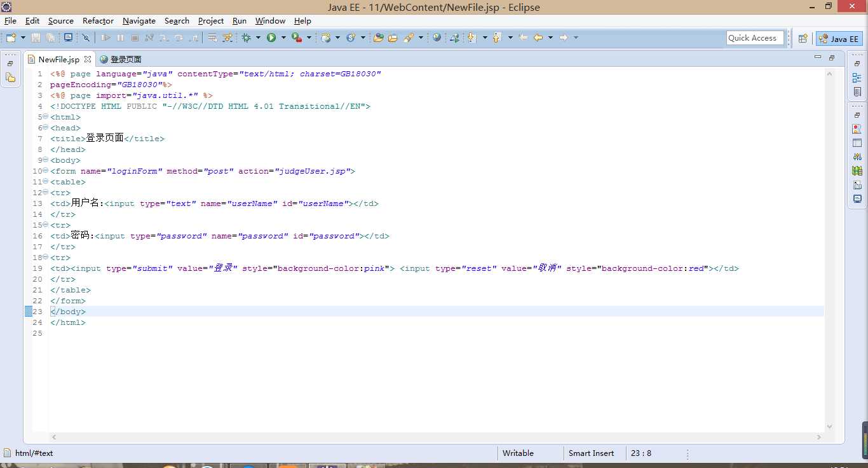Click the Forward navigation arrow
Image resolution: width=868 pixels, height=468 pixels.
pyautogui.click(x=564, y=38)
